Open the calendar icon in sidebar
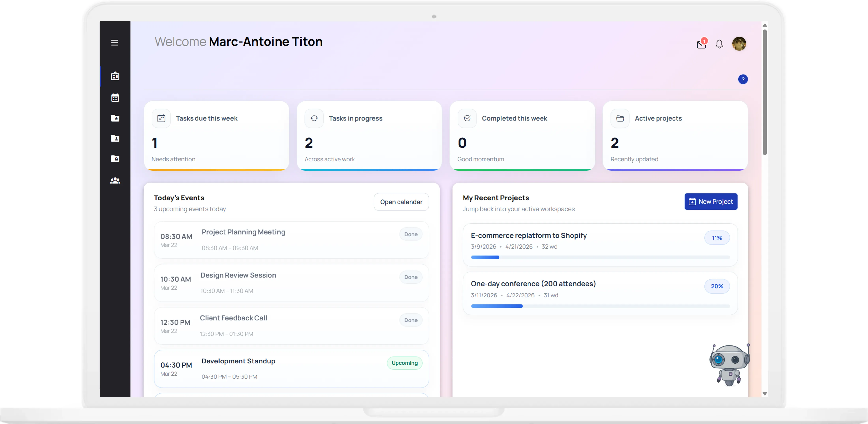 (x=115, y=98)
